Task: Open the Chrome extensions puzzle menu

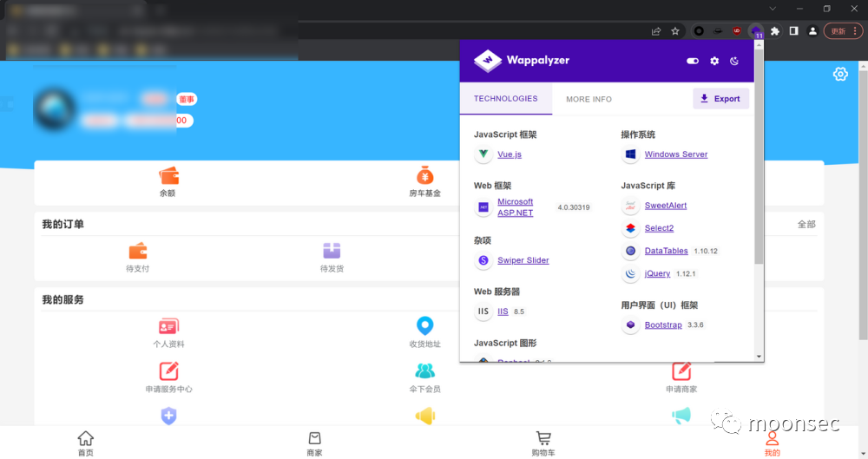Action: coord(775,31)
